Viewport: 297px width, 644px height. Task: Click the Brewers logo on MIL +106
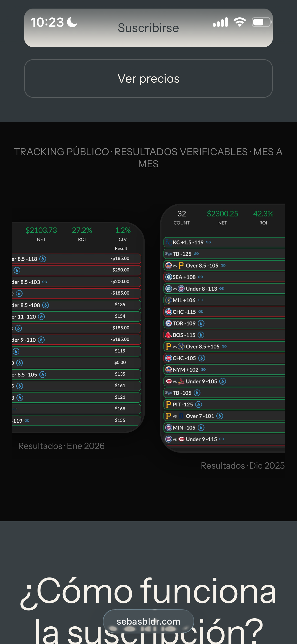(168, 300)
